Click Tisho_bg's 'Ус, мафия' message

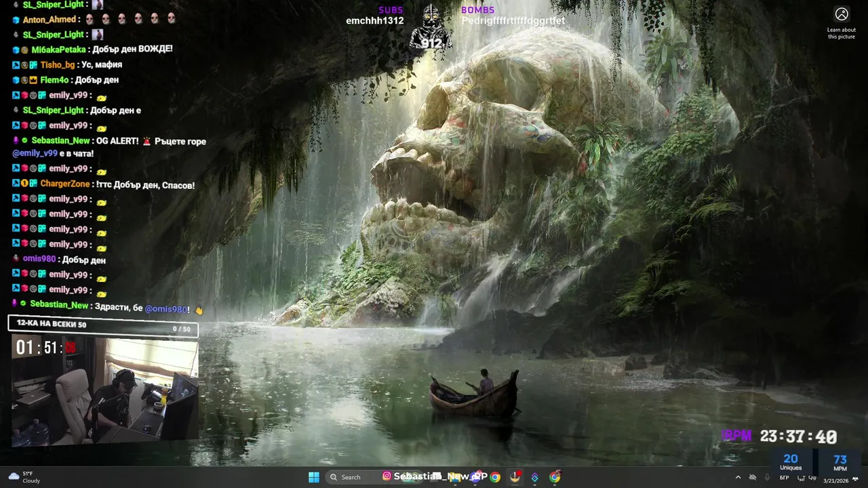tap(102, 65)
